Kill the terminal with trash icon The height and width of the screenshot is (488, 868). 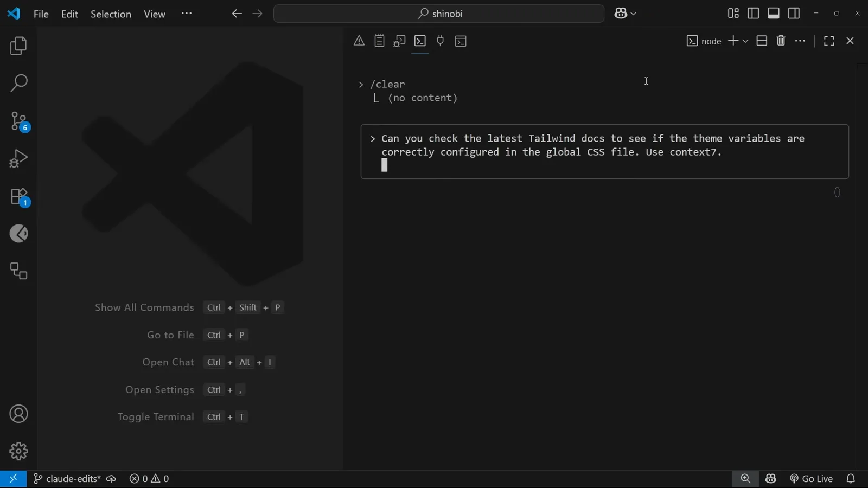[x=781, y=41]
